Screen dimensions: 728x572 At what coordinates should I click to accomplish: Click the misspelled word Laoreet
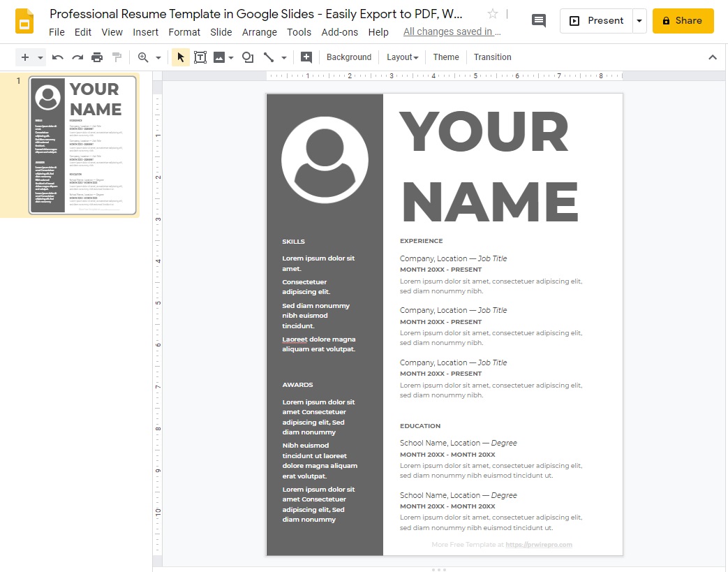click(x=295, y=339)
